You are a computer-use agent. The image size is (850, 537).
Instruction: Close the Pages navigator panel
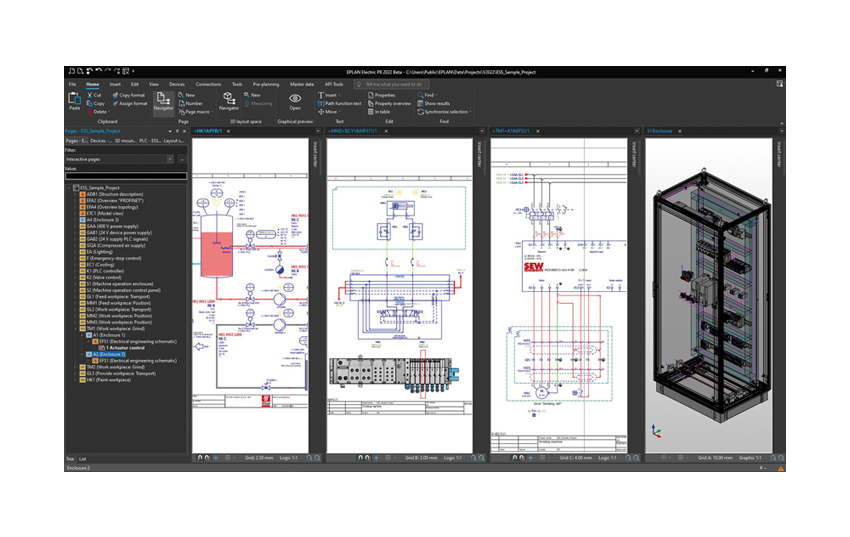pyautogui.click(x=184, y=131)
